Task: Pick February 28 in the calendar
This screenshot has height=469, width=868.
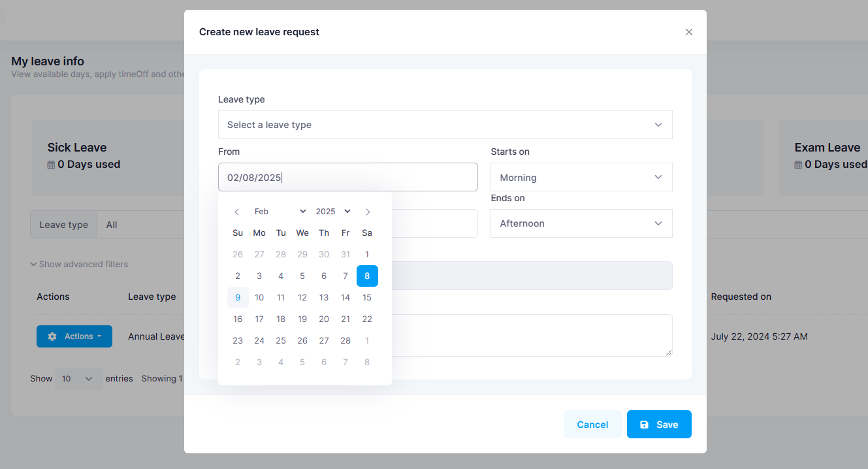Action: tap(346, 341)
